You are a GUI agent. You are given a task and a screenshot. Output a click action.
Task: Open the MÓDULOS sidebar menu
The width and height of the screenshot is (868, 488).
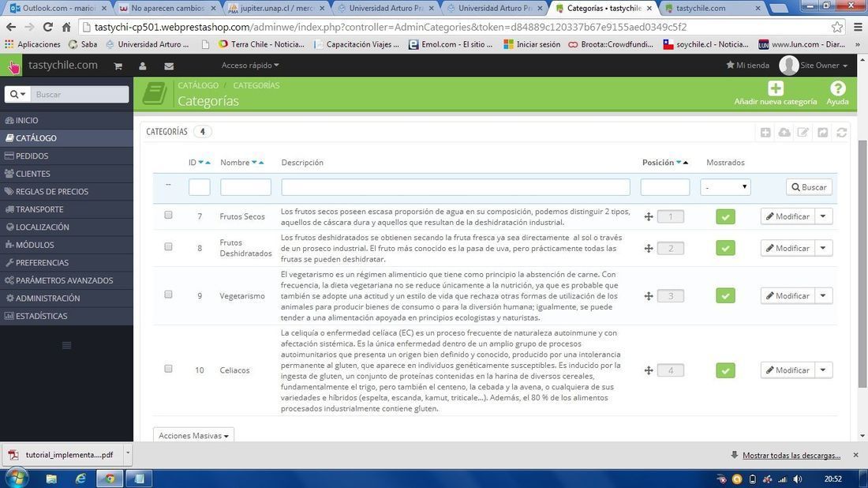click(x=66, y=244)
